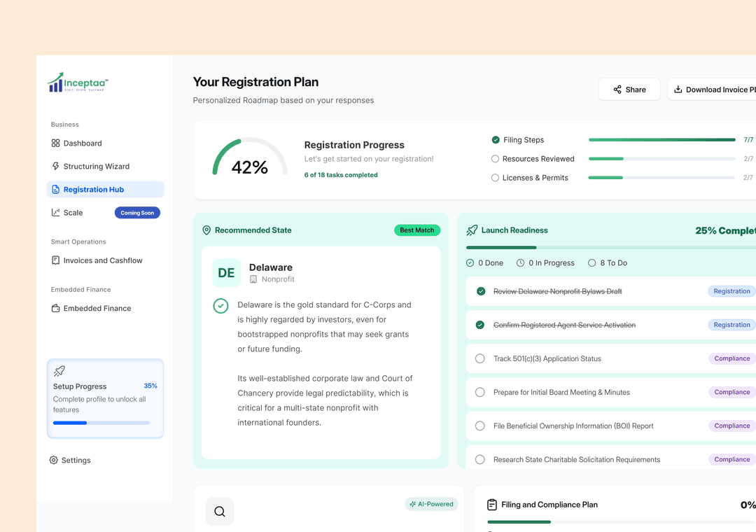Open Invoices and Cashflow

click(105, 260)
